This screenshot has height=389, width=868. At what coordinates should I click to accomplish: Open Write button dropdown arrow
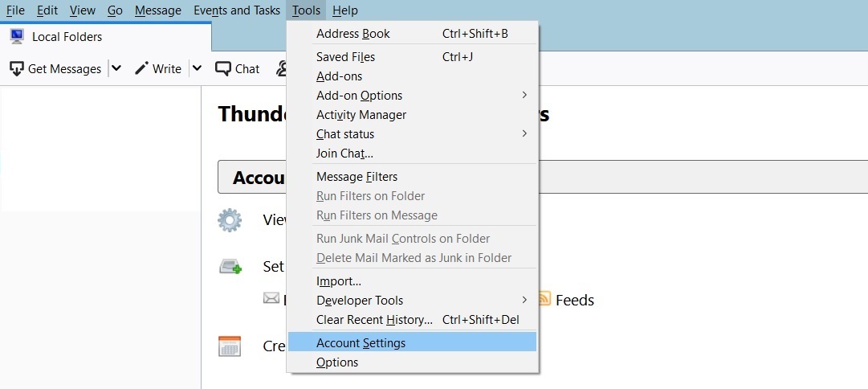pyautogui.click(x=197, y=68)
